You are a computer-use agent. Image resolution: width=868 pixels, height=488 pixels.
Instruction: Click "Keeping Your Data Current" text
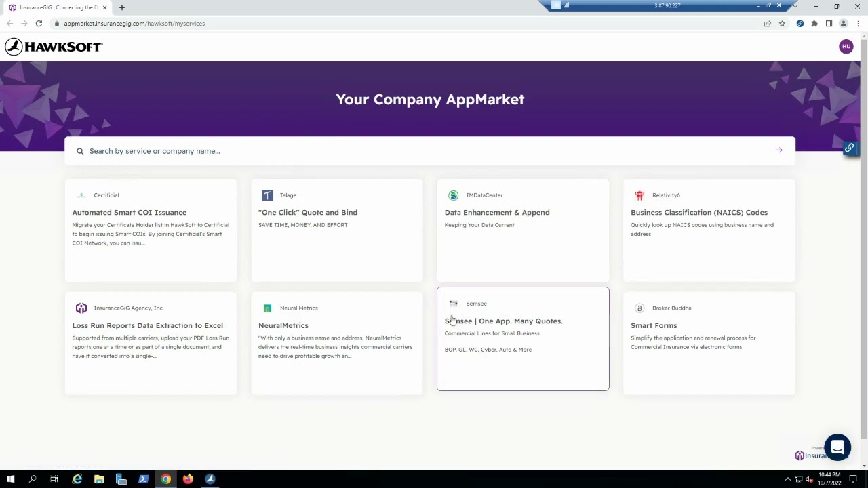(x=479, y=225)
